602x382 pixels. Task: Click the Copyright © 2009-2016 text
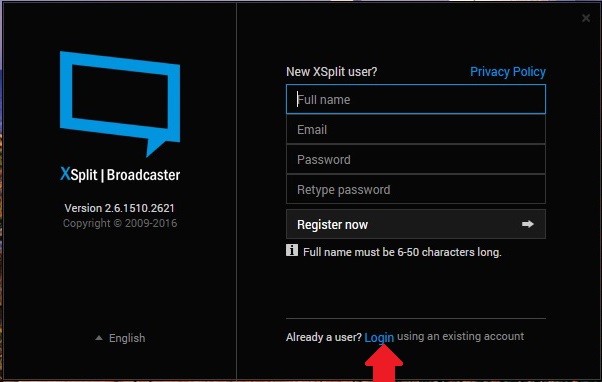pos(120,223)
